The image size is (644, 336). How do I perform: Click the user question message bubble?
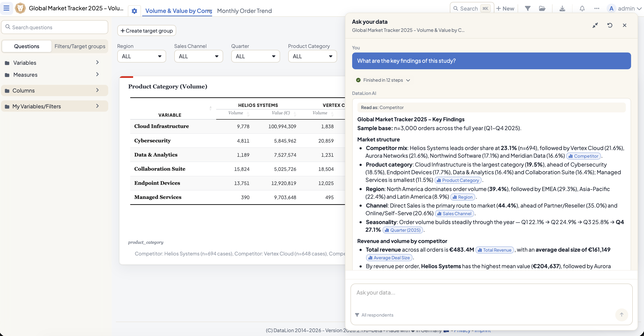pyautogui.click(x=491, y=61)
